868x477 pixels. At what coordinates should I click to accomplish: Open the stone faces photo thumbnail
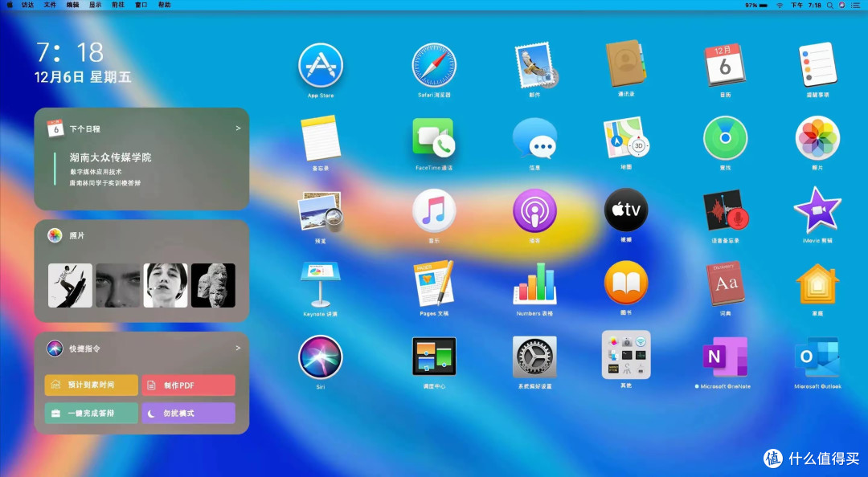coord(213,286)
